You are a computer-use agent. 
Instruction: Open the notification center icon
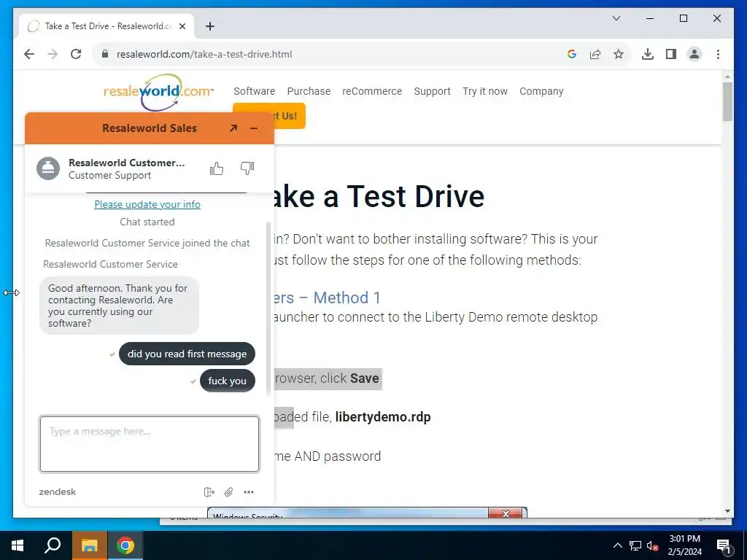point(724,546)
